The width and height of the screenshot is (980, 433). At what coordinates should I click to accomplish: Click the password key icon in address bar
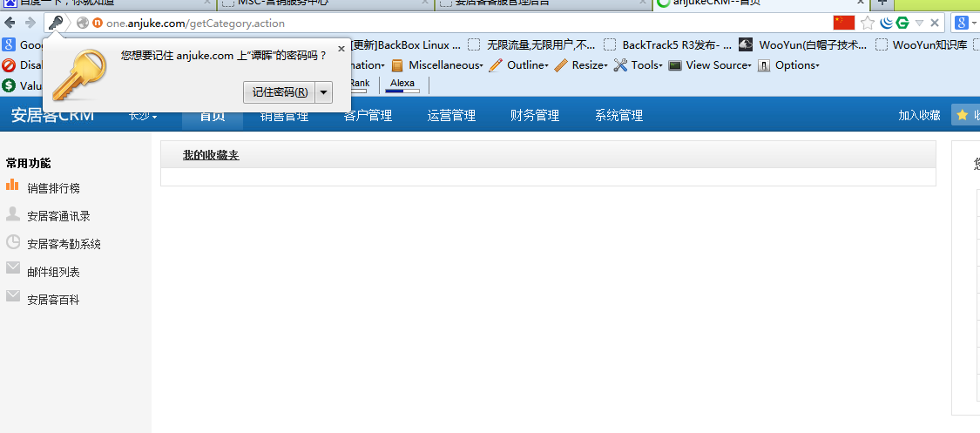tap(56, 24)
